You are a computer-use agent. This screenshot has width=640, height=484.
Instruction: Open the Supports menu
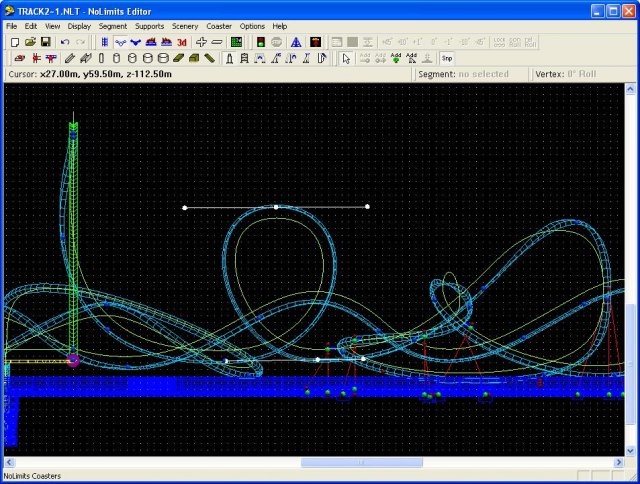(149, 25)
